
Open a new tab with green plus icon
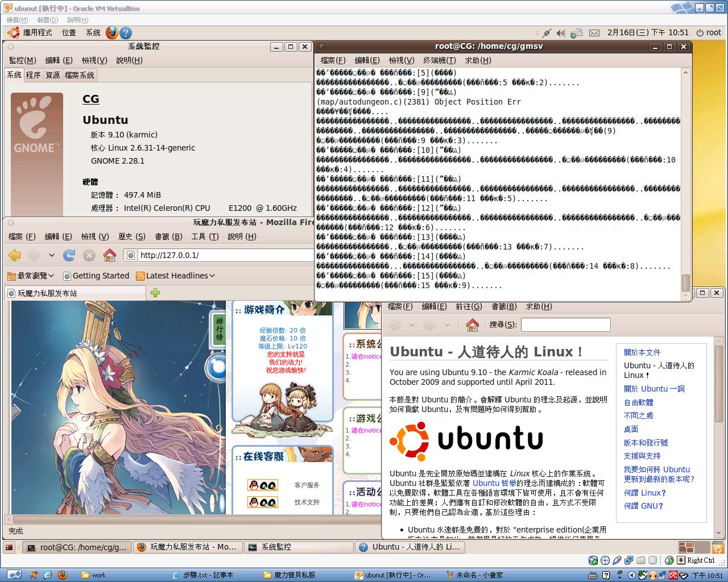[155, 293]
